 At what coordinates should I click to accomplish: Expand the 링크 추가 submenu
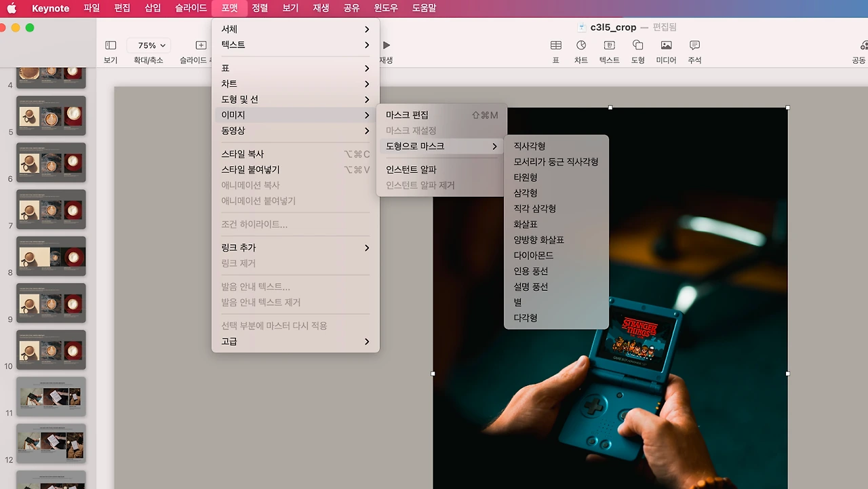click(x=296, y=248)
